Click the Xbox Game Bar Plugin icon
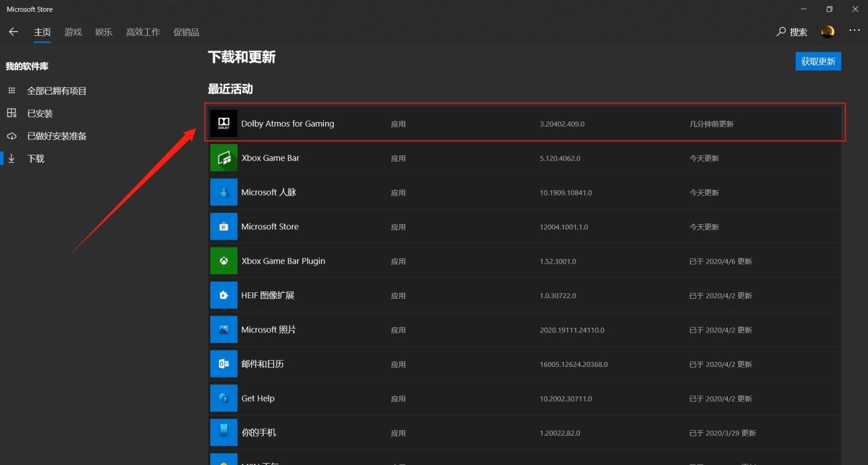This screenshot has height=465, width=868. click(224, 261)
